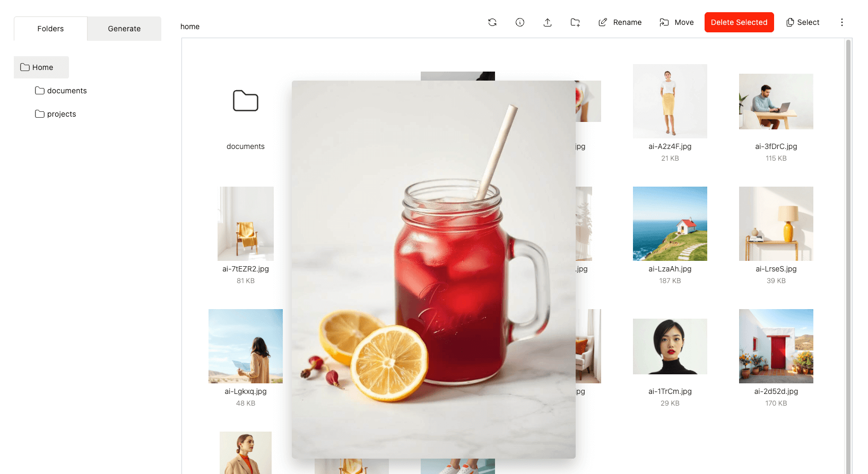868x474 pixels.
Task: Click the new folder icon
Action: (x=575, y=22)
